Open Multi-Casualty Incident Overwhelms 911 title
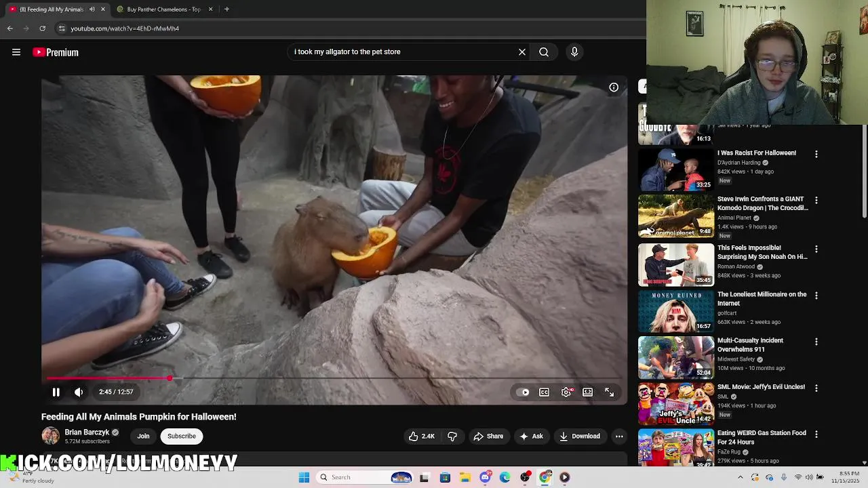Screen dimensions: 868x488 [750, 345]
